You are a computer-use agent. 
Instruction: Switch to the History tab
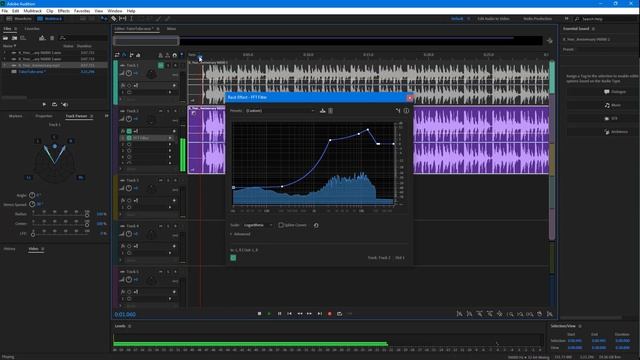tap(9, 249)
